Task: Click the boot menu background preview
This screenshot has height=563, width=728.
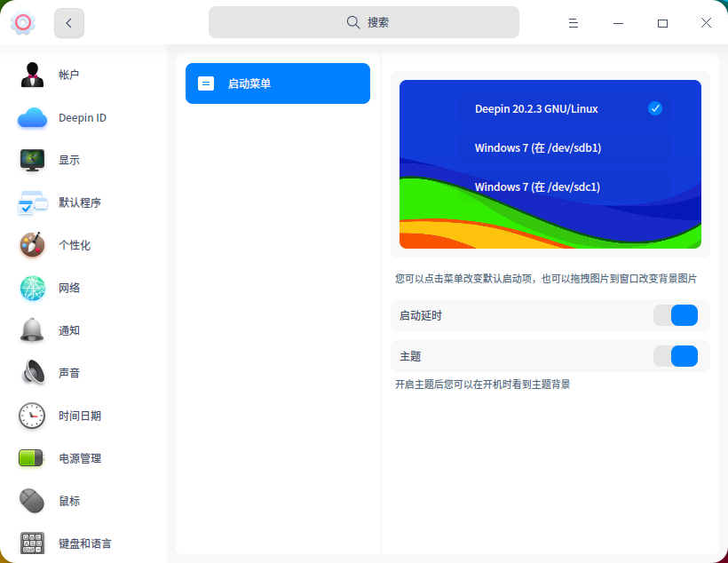Action: (x=550, y=164)
